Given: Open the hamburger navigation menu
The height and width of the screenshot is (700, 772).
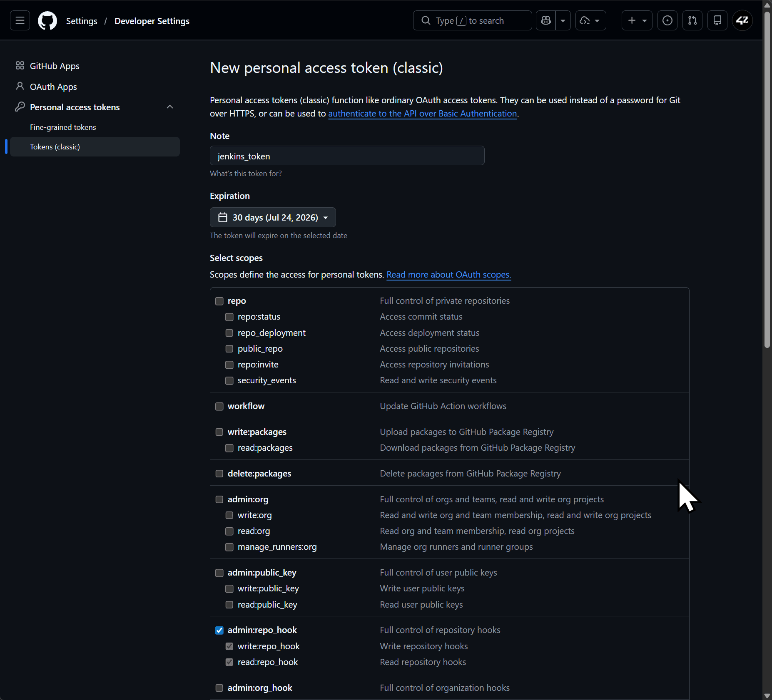Looking at the screenshot, I should 20,20.
